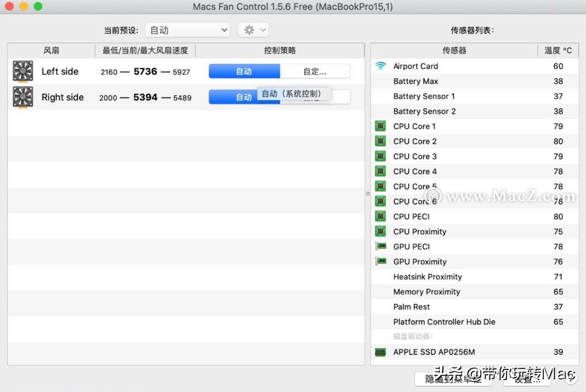Click the 最低/当前/最大风扇速度 column header

coord(145,51)
